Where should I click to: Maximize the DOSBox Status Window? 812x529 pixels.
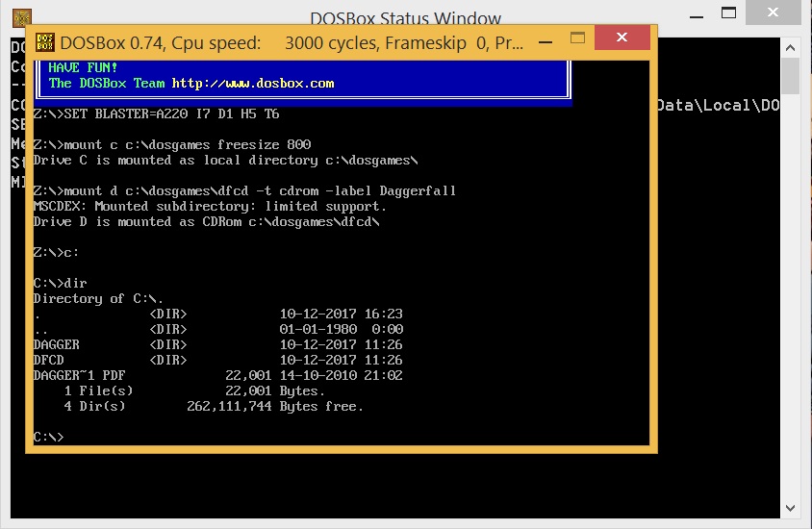728,13
